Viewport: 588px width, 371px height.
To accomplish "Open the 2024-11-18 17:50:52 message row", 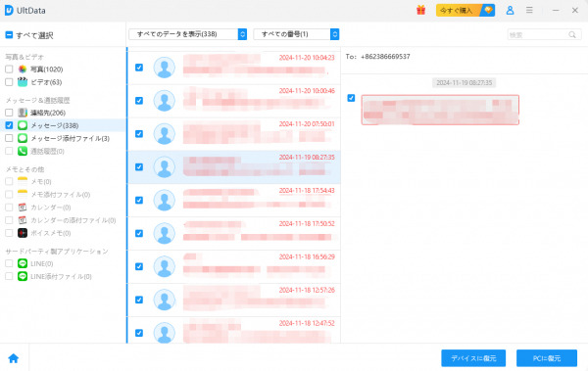I will (234, 234).
